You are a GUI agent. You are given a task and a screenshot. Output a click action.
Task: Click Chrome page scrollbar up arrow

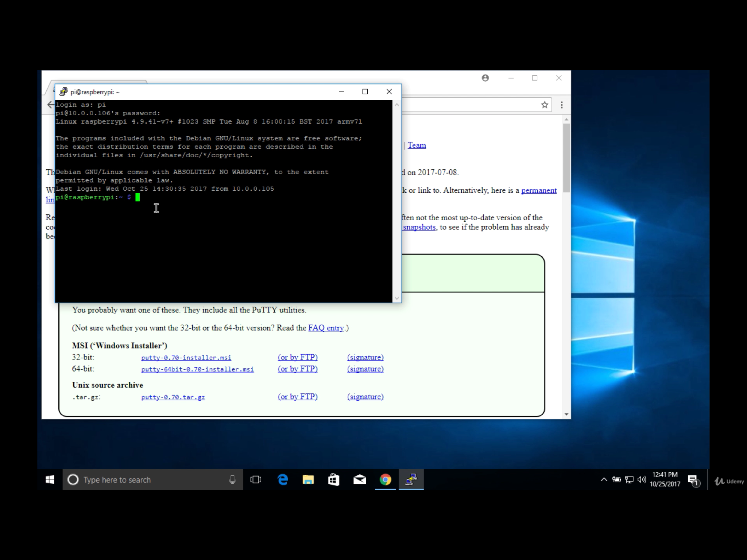click(566, 120)
